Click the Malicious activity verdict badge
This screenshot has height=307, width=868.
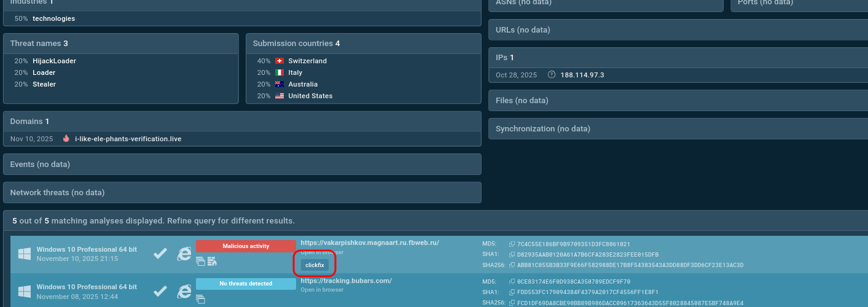[x=246, y=246]
